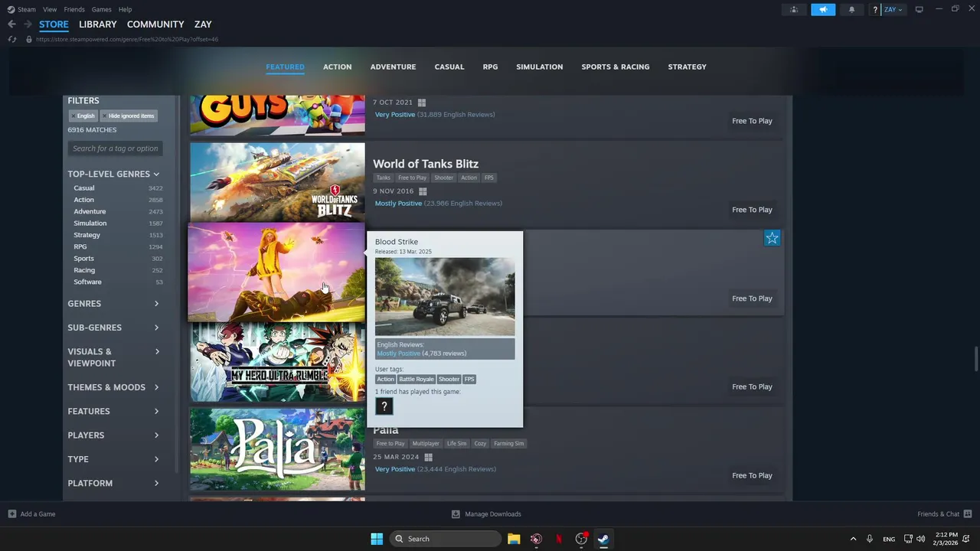Open the announcements megaphone button

823,9
